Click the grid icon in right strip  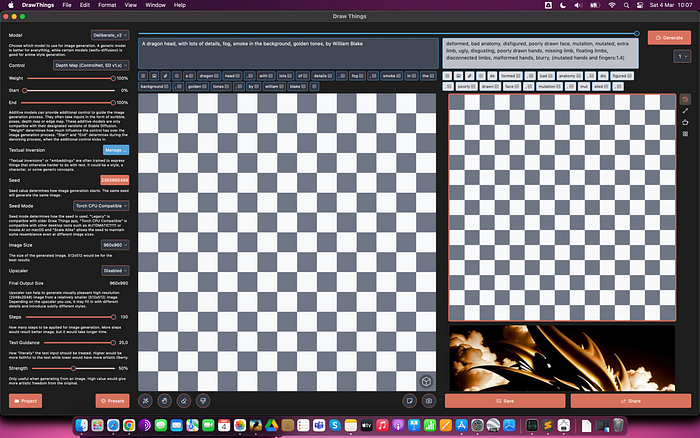tap(685, 134)
